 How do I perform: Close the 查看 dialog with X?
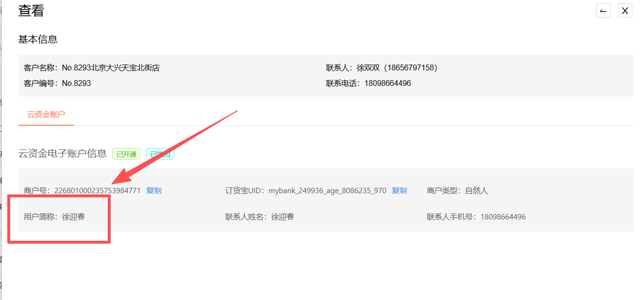tap(625, 11)
